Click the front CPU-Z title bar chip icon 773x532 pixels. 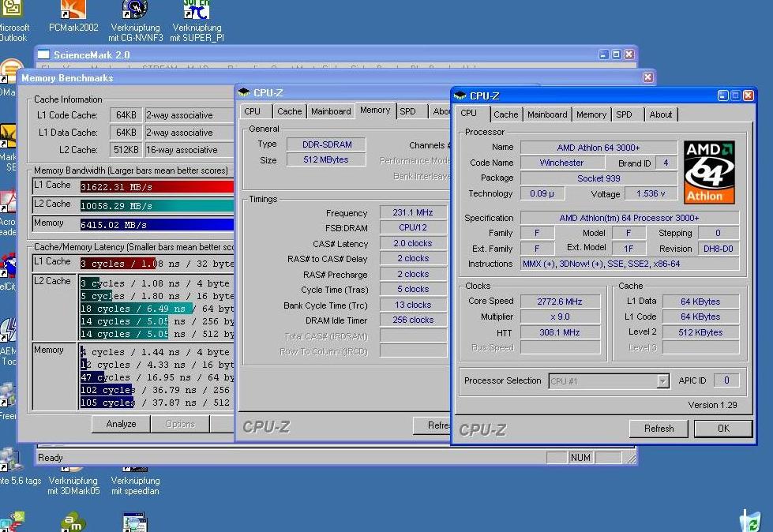pyautogui.click(x=460, y=96)
